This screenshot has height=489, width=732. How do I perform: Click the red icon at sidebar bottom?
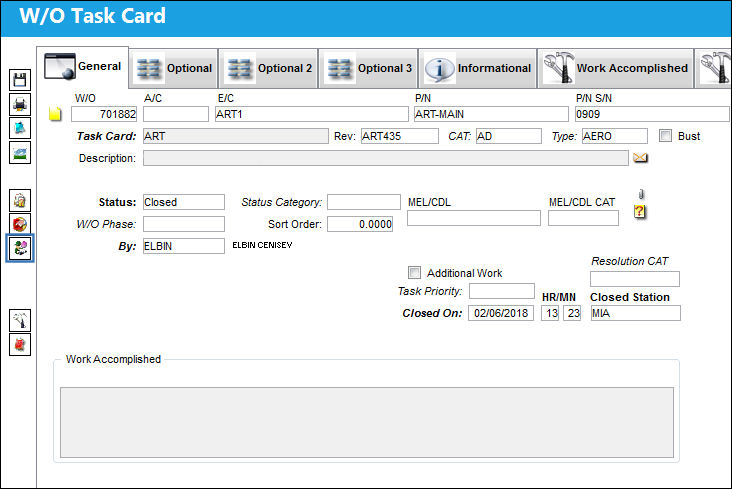[x=20, y=345]
